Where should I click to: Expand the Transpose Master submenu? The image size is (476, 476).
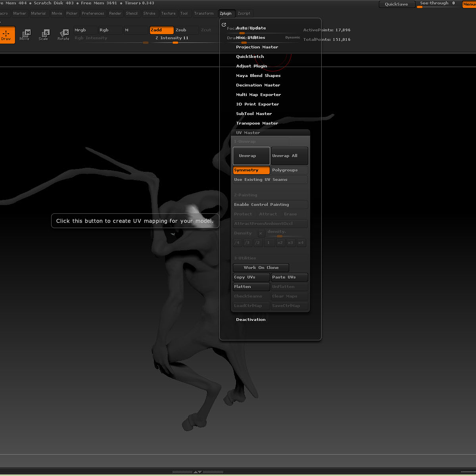(x=257, y=123)
